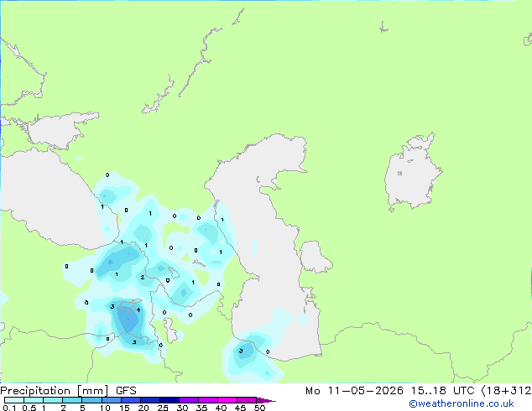Click the above-50 arrow tip of legend

tap(266, 400)
